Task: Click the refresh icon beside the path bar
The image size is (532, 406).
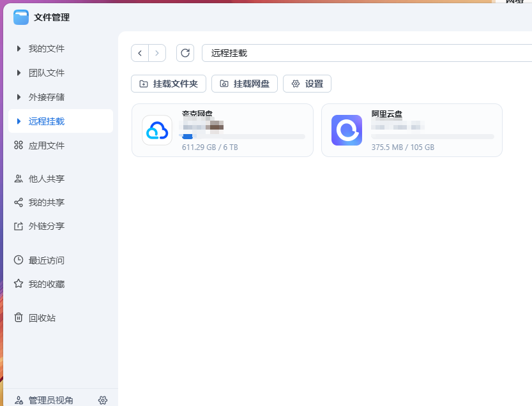Action: pos(185,53)
